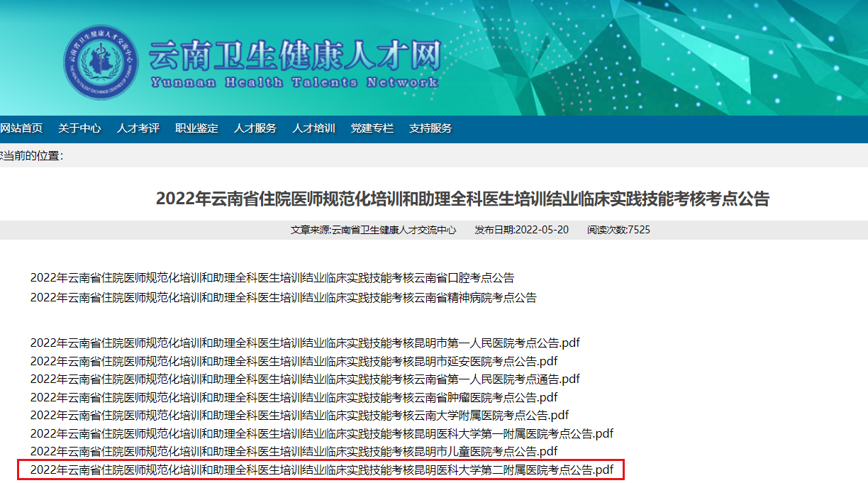Go to 职业鉴定 in the navigation bar
This screenshot has height=483, width=868.
point(196,128)
